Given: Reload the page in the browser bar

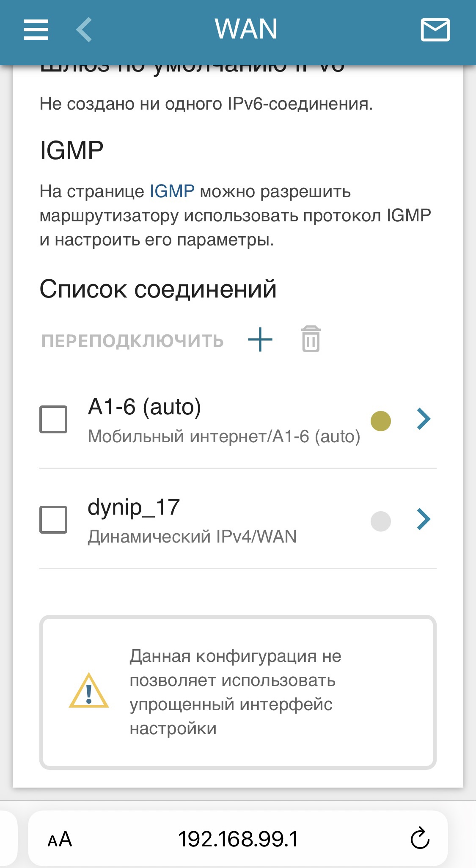Looking at the screenshot, I should pyautogui.click(x=420, y=838).
